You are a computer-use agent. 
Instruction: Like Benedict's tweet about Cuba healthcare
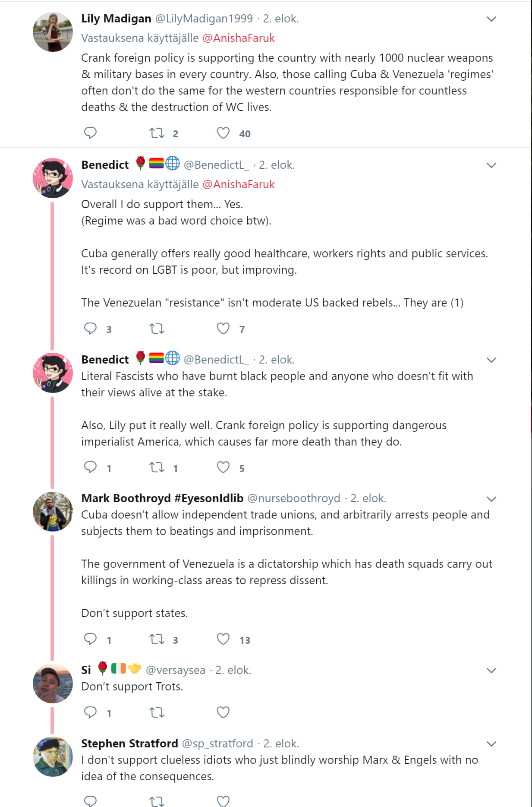pyautogui.click(x=223, y=329)
